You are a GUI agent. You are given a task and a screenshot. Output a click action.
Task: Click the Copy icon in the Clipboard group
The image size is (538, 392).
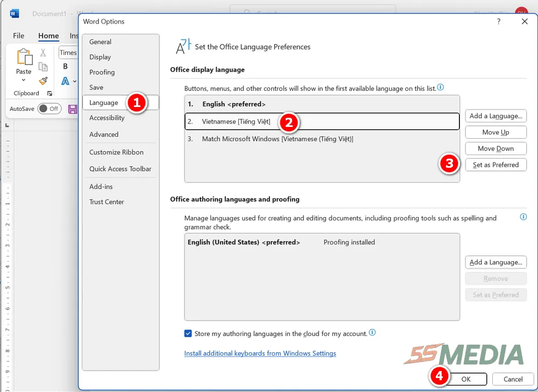tap(43, 66)
